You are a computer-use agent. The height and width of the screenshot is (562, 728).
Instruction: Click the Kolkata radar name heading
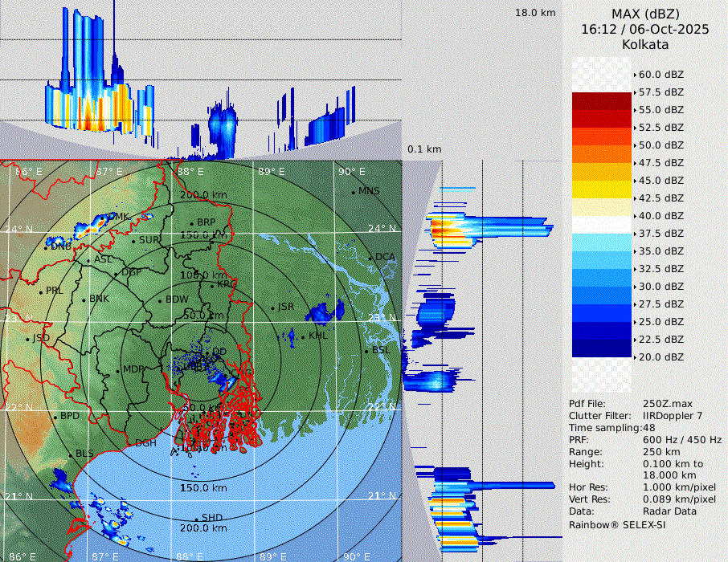click(x=645, y=44)
